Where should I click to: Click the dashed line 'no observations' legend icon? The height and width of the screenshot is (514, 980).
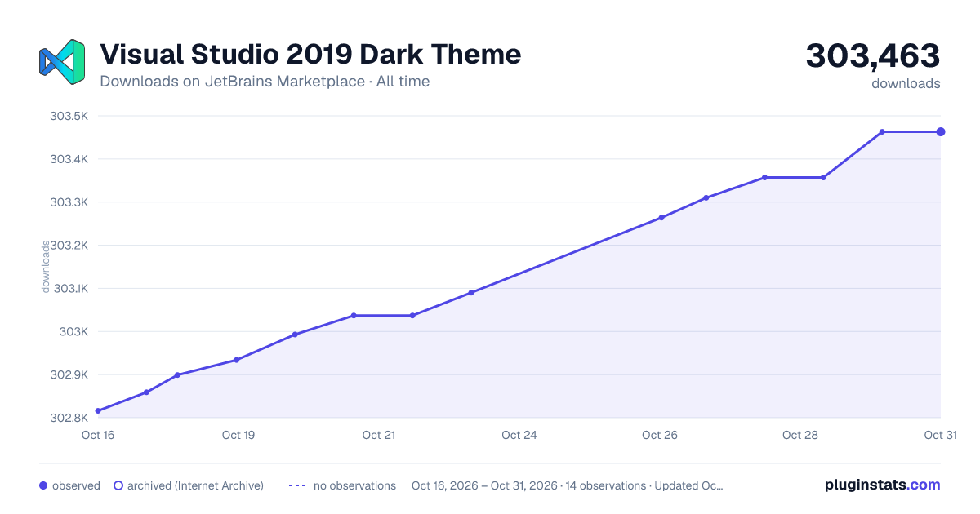[297, 485]
